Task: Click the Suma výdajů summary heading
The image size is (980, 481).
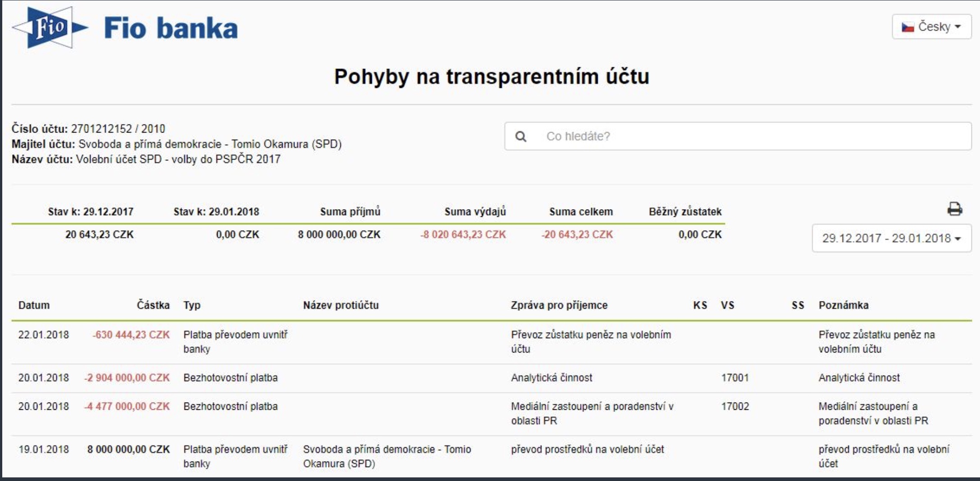Action: pyautogui.click(x=475, y=211)
